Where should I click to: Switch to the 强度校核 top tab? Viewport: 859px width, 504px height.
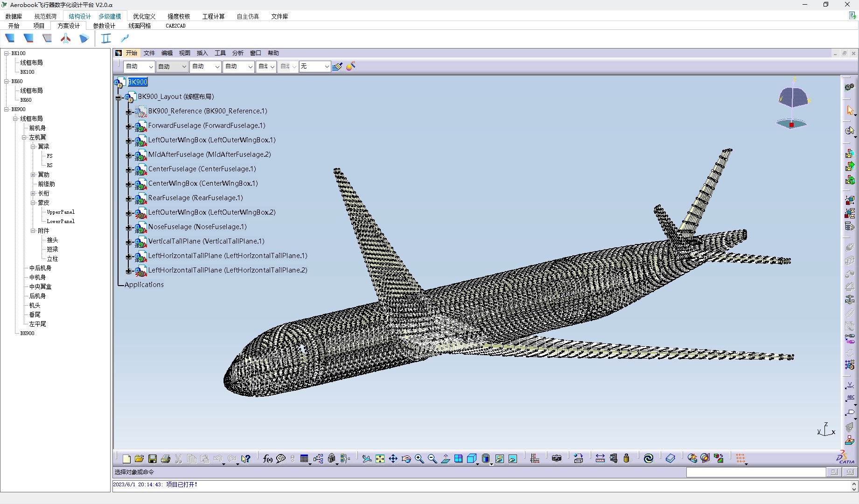179,16
